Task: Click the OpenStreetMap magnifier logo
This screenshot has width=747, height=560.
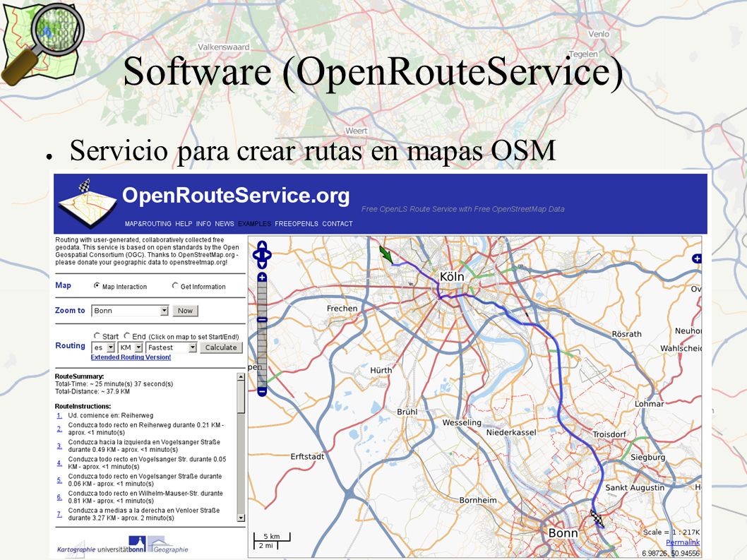Action: 42,43
